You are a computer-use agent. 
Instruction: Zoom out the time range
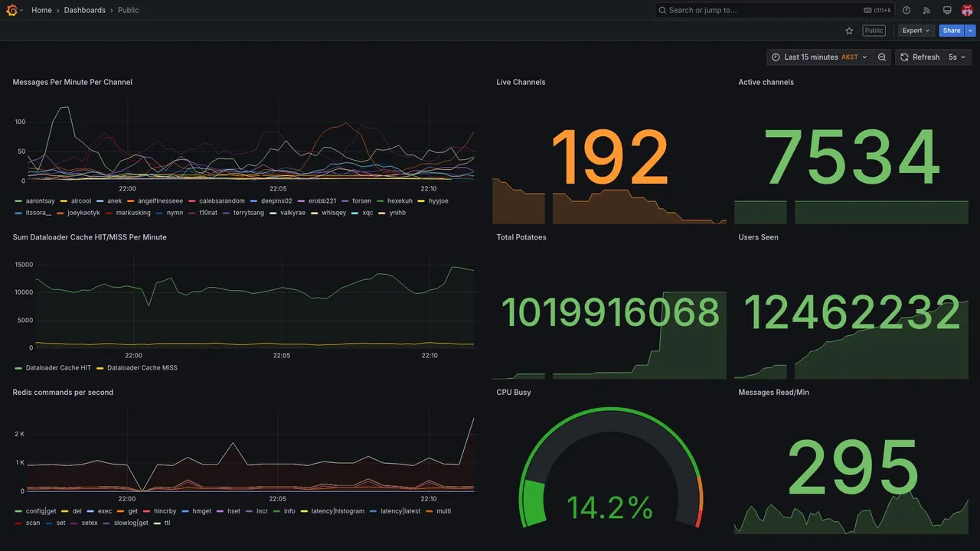(882, 57)
